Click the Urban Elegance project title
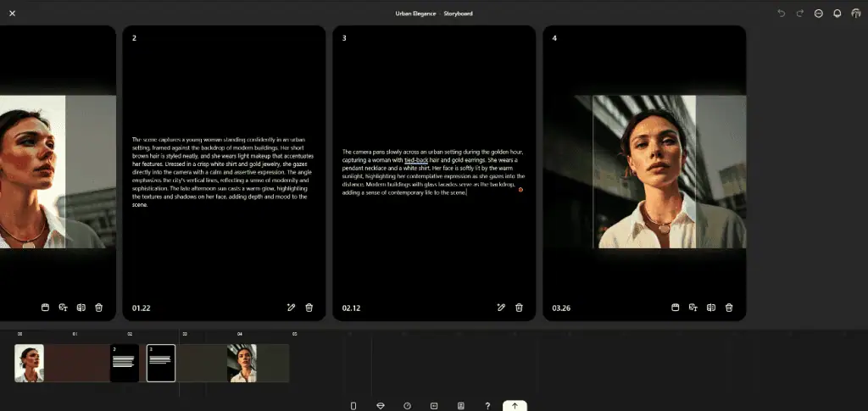This screenshot has width=868, height=411. pyautogui.click(x=414, y=14)
